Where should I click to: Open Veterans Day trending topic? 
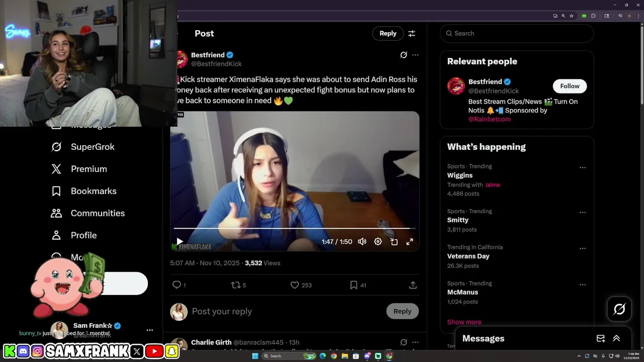(x=468, y=256)
